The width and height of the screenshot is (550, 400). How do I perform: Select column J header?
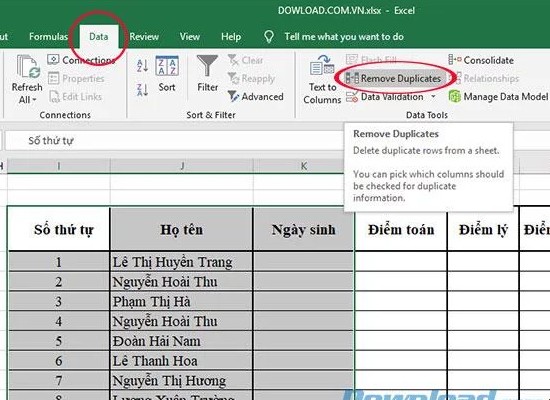[x=182, y=166]
